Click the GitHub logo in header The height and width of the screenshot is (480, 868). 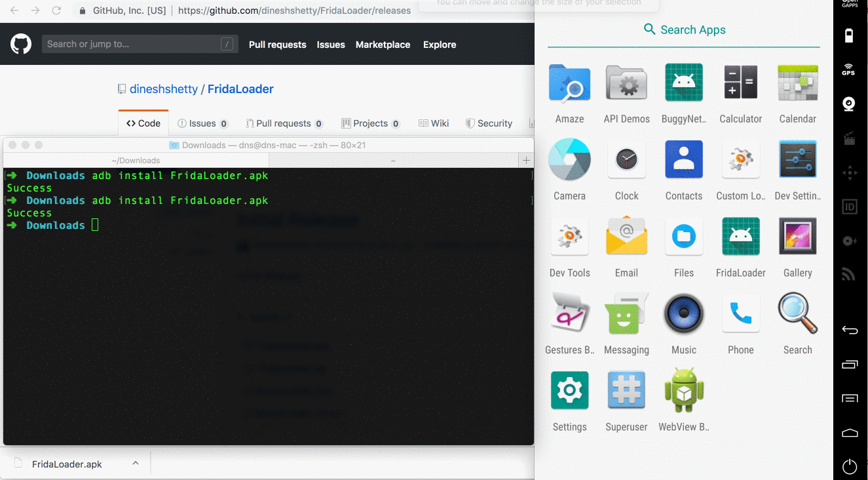coord(21,44)
